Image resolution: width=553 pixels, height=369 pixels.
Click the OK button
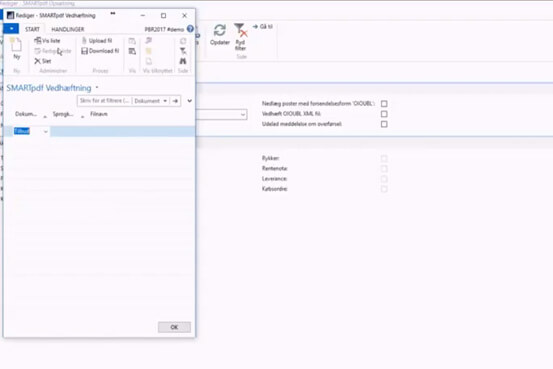[x=174, y=327]
